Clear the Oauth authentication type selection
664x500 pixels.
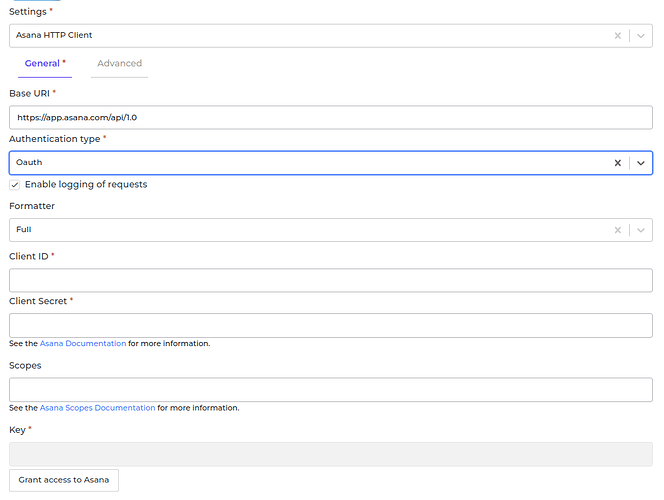[x=617, y=163]
